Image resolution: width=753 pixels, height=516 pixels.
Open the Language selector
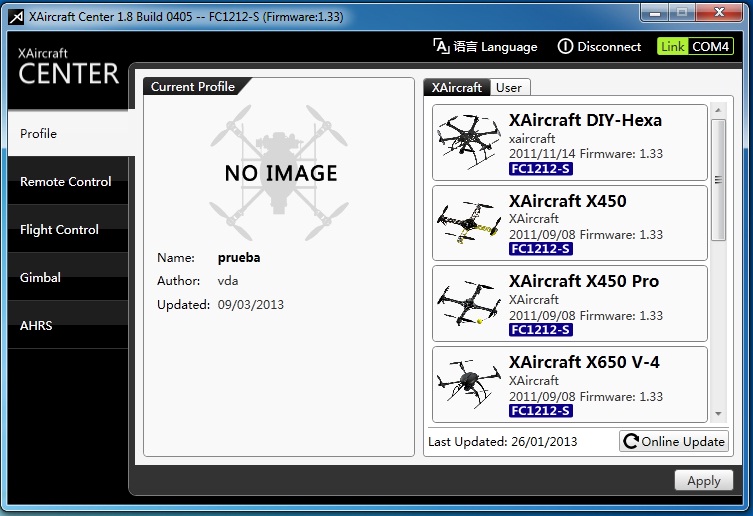[485, 47]
